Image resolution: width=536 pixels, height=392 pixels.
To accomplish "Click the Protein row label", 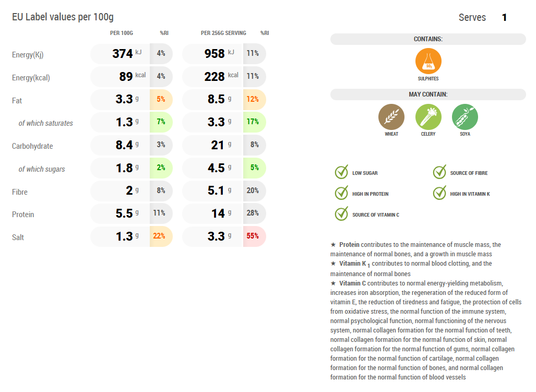I will click(x=25, y=215).
